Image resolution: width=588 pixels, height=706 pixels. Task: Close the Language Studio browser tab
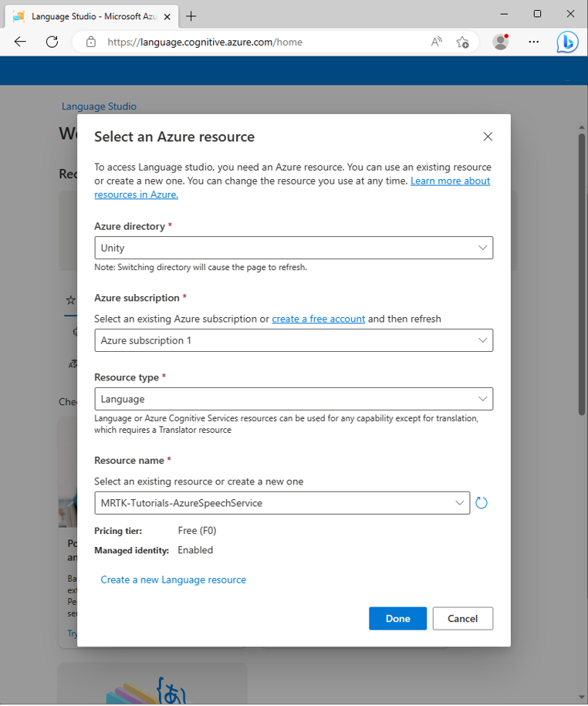pyautogui.click(x=167, y=17)
